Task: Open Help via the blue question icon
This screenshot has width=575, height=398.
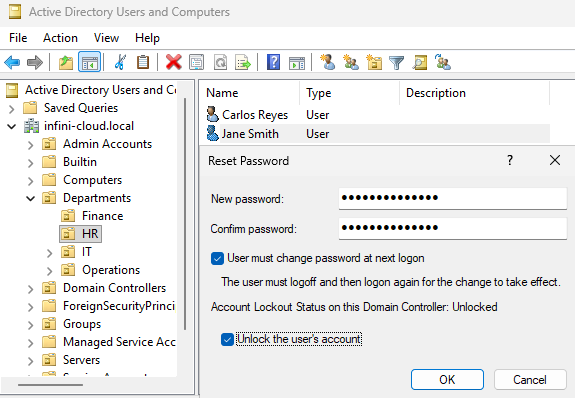Action: 274,62
